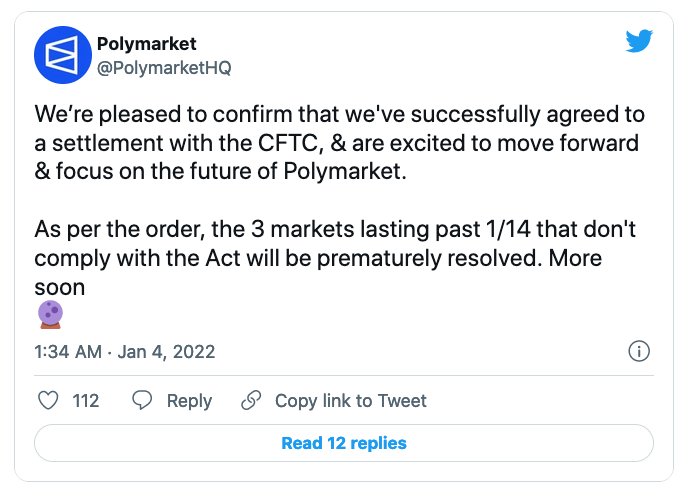Click the 112 likes count
This screenshot has height=493, width=685.
[86, 400]
